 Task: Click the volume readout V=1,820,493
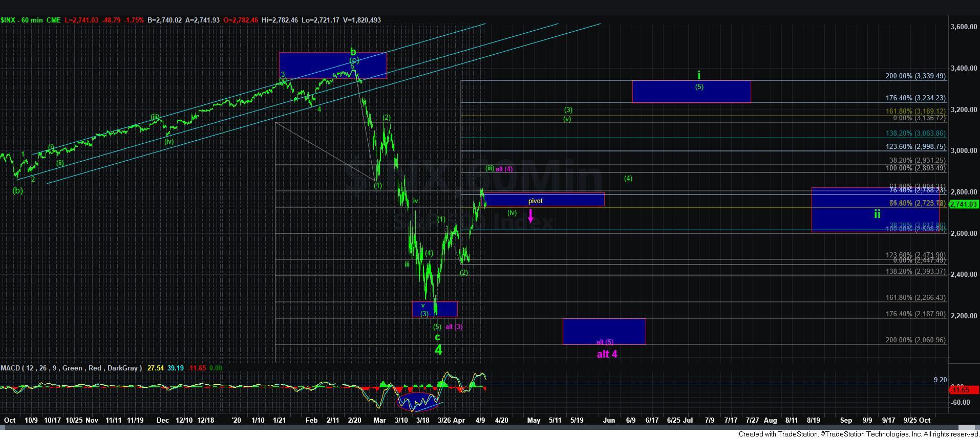click(x=361, y=20)
